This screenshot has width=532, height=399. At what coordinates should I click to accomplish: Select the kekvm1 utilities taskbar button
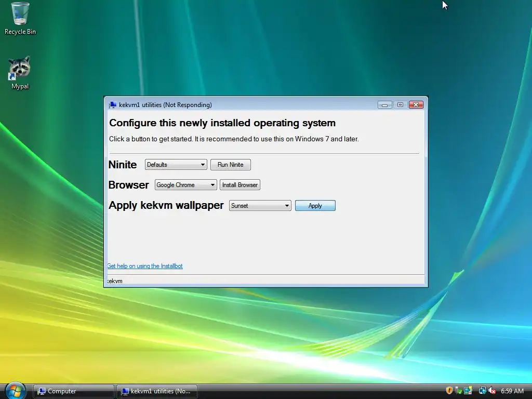(x=157, y=391)
